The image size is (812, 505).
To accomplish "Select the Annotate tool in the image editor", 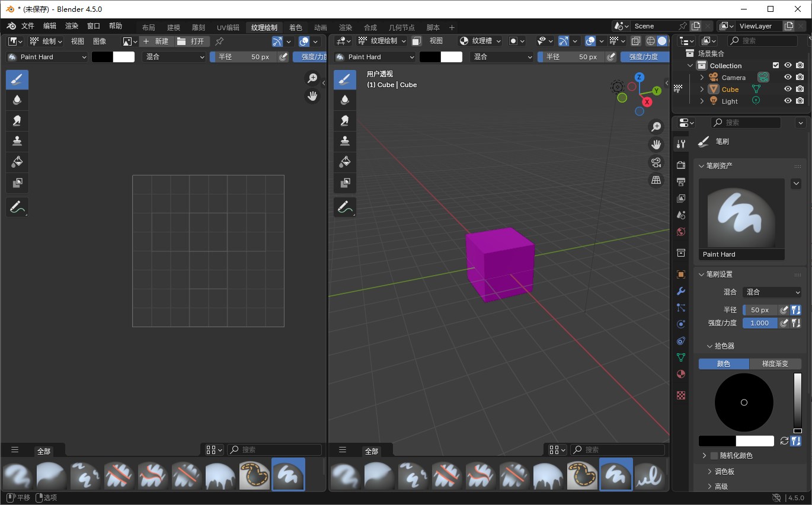I will [17, 207].
